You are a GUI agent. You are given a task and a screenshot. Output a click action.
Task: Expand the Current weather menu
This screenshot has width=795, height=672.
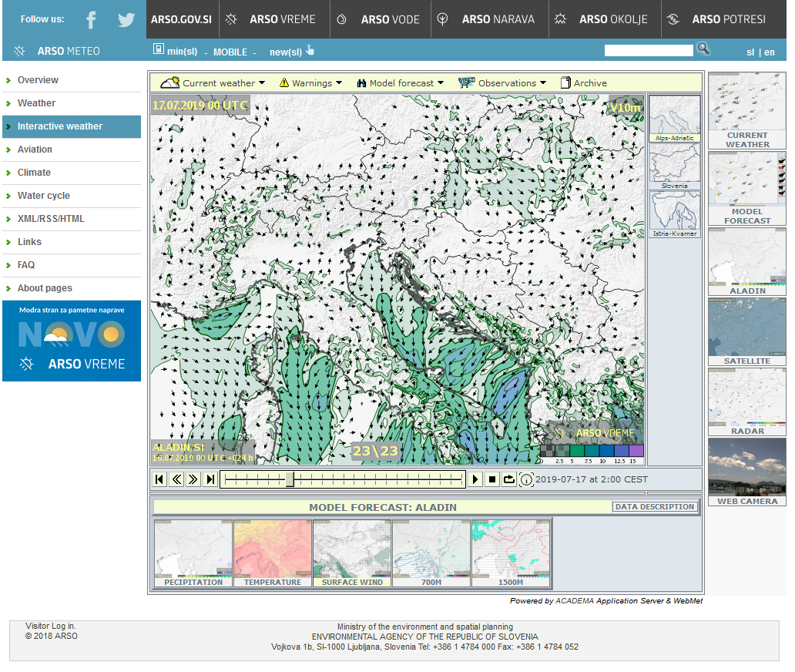(213, 82)
